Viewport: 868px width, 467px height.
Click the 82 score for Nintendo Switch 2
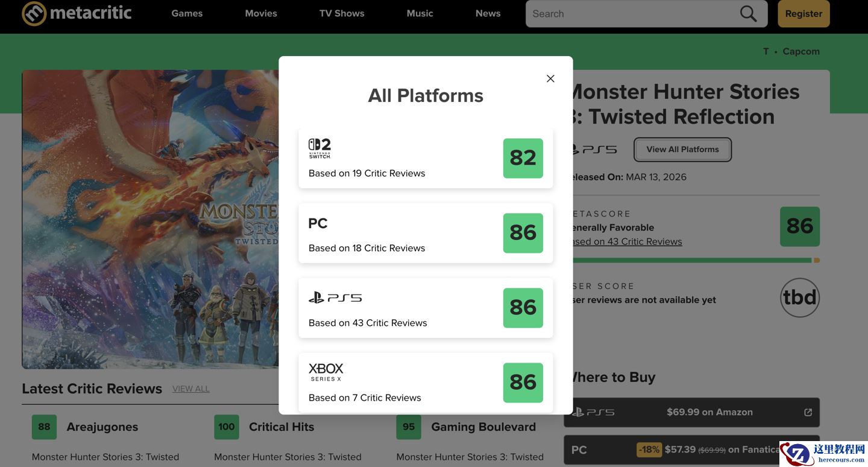523,158
